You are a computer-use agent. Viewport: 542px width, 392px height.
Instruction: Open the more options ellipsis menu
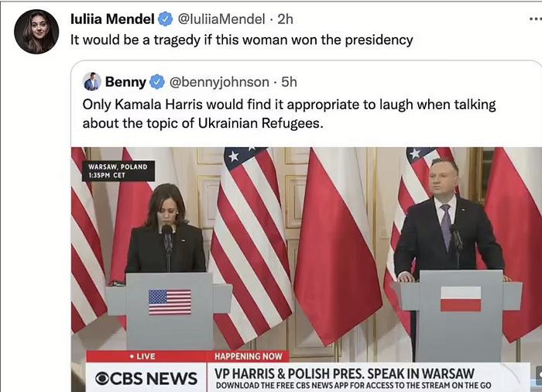536,19
